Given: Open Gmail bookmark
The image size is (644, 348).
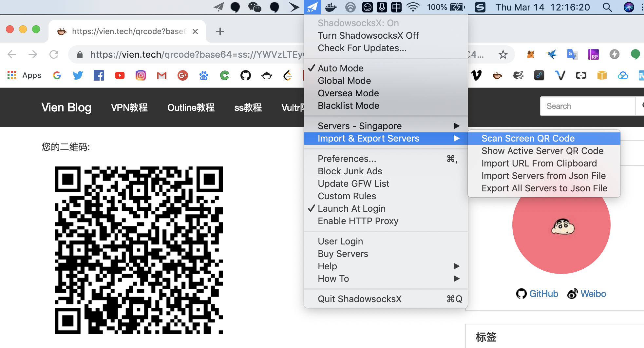Looking at the screenshot, I should (162, 76).
